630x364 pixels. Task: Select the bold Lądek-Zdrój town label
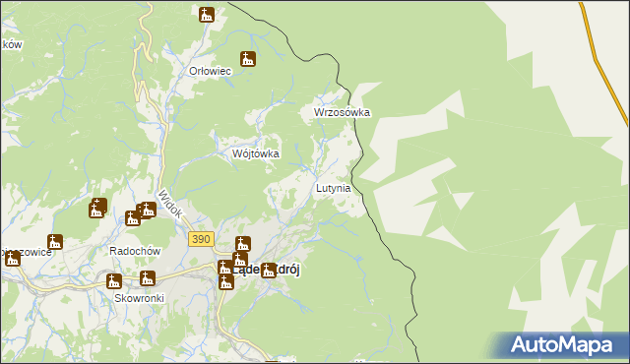265,270
